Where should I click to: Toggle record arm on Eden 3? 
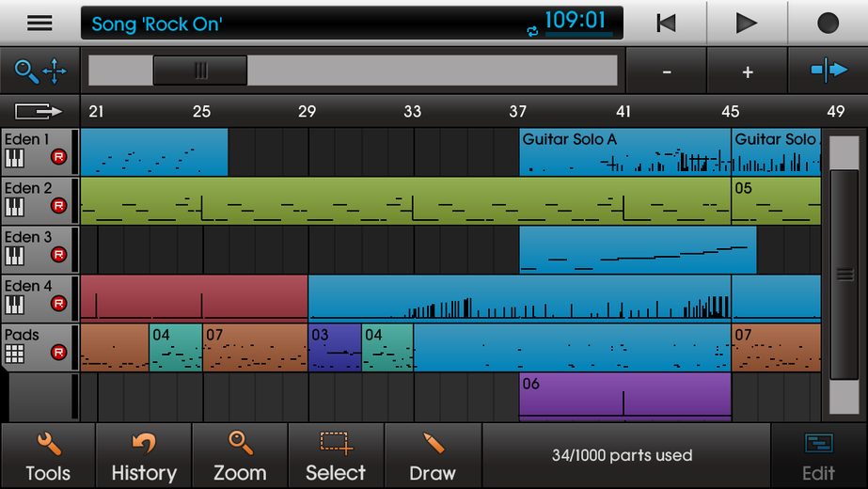(x=58, y=254)
